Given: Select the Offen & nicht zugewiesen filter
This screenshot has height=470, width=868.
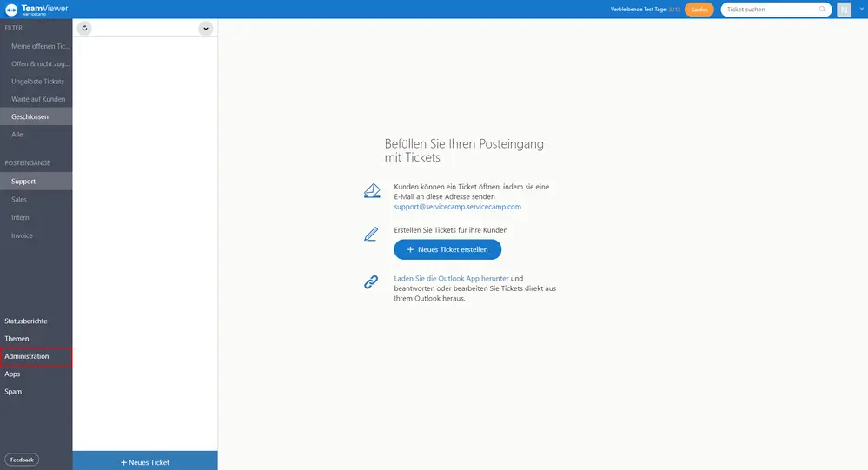Looking at the screenshot, I should [x=36, y=63].
